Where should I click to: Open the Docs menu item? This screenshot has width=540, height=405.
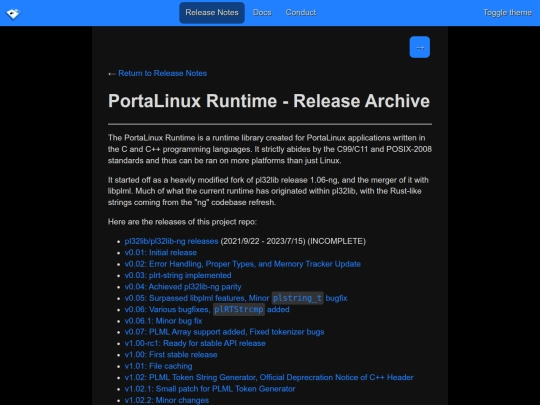click(x=262, y=13)
